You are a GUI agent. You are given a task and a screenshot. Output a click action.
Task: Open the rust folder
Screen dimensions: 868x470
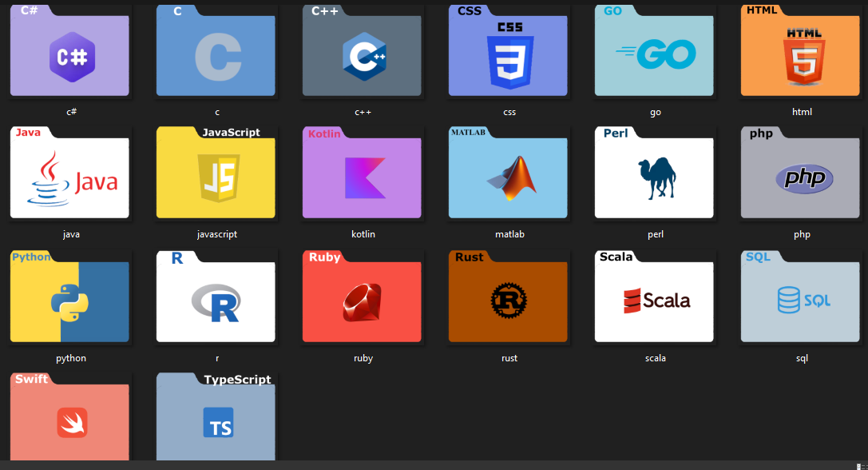(x=509, y=296)
